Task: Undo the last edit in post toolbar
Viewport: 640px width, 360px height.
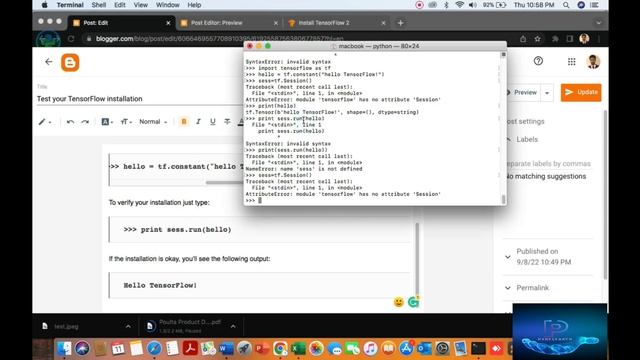Action: pos(70,122)
